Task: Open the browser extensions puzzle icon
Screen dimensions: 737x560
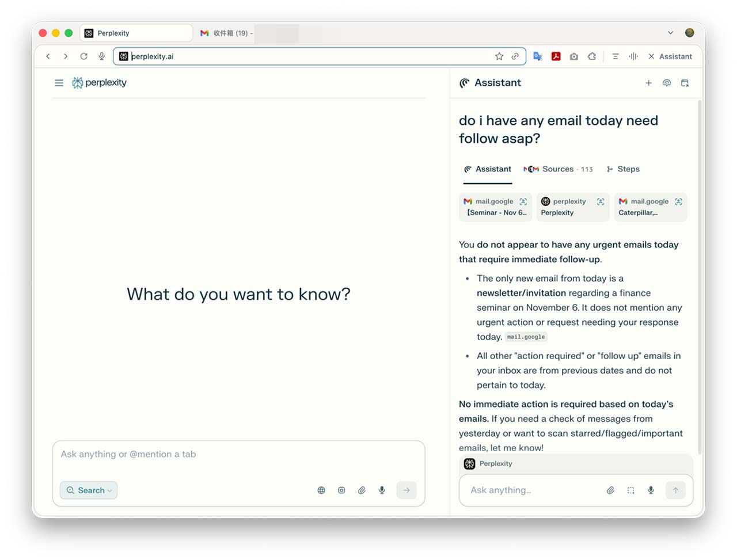Action: 592,56
